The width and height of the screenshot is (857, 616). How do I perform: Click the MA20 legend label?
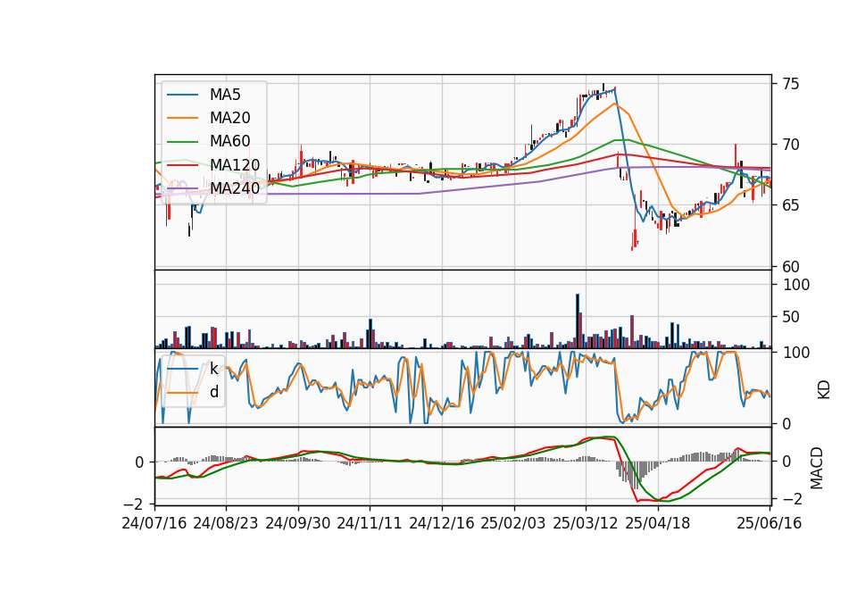(229, 118)
